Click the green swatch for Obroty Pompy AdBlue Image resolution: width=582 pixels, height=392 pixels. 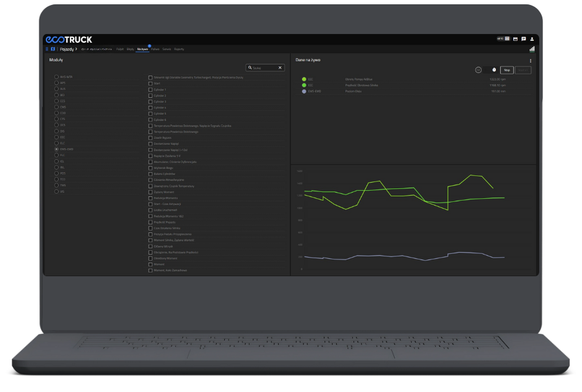[304, 79]
